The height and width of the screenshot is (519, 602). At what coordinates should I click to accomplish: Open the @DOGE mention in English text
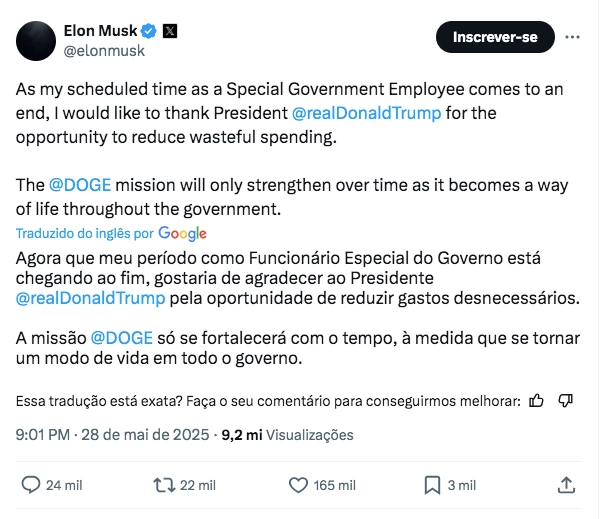pos(79,186)
